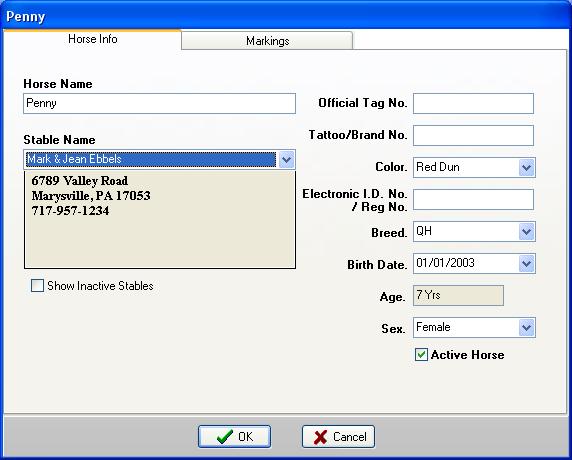This screenshot has height=460, width=572.
Task: Enable the Show Inactive Stables checkbox
Action: [37, 286]
